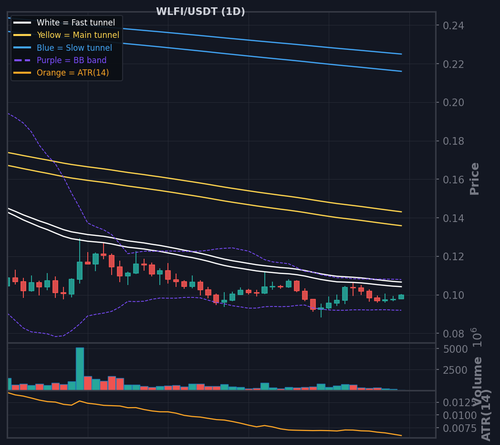The width and height of the screenshot is (500, 445).
Task: Click the 0.0075 ATR axis tick
Action: 460,428
